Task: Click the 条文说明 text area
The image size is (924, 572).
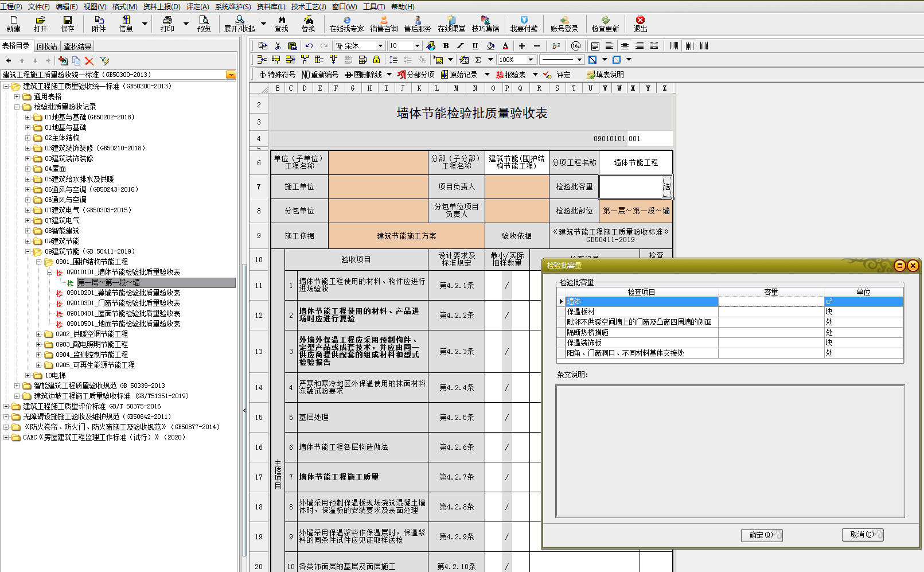Action: pos(730,452)
